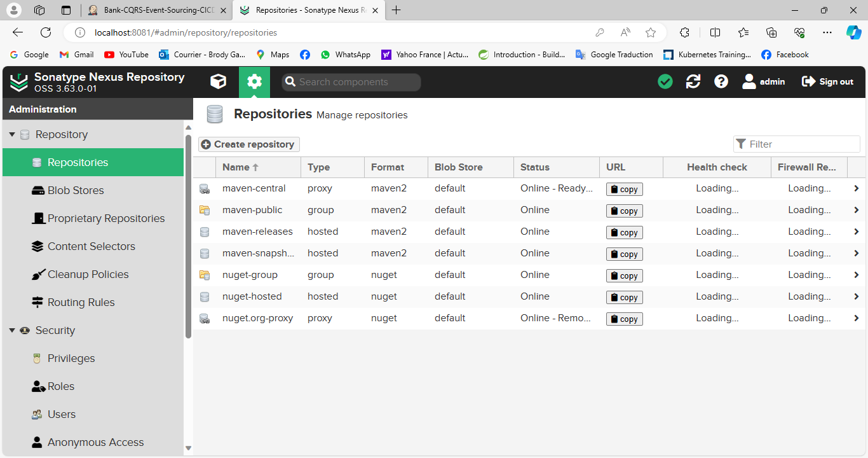Image resolution: width=868 pixels, height=458 pixels.
Task: Open Proprietary Repositories in sidebar
Action: tap(93, 218)
